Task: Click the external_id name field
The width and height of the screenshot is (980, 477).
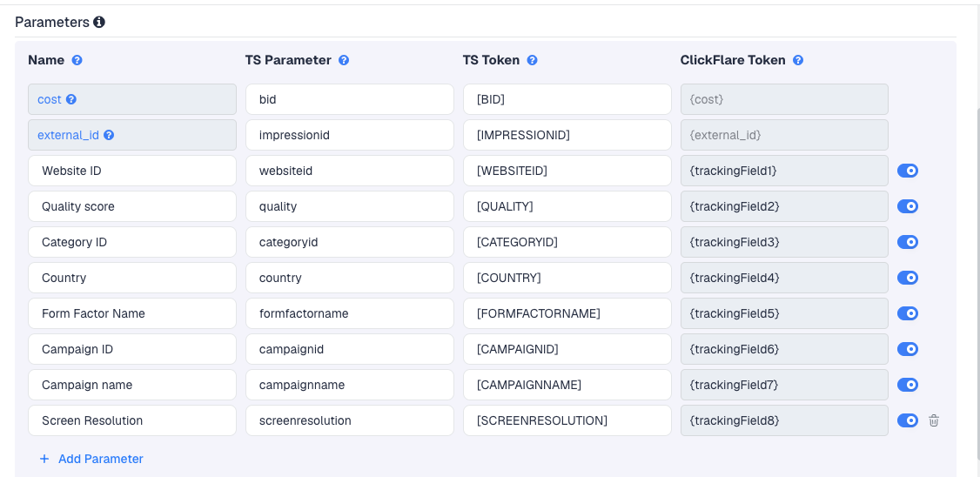Action: coord(132,135)
